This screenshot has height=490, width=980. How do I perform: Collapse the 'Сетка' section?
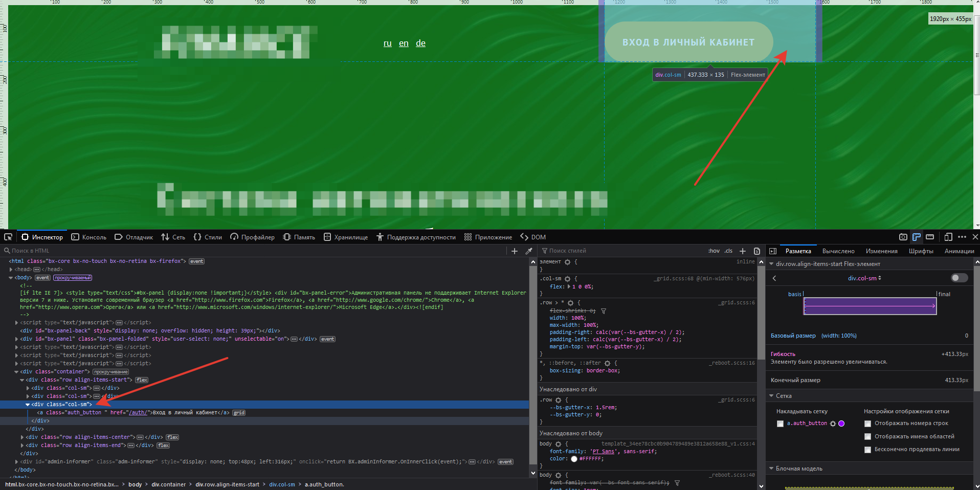click(x=771, y=396)
